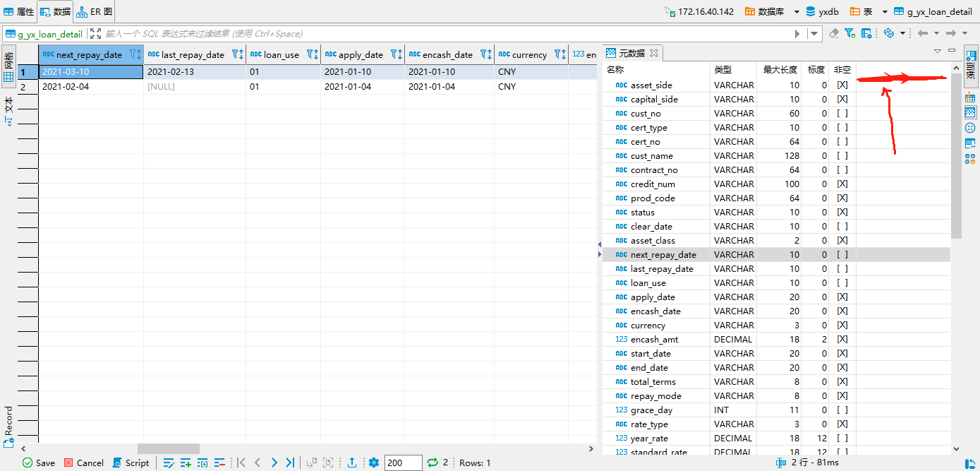980x471 pixels.
Task: Open result set settings gear
Action: [x=374, y=463]
